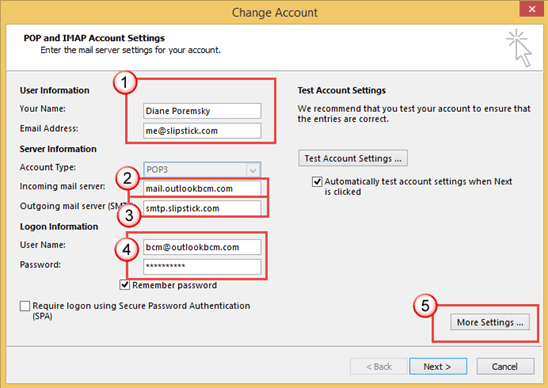The width and height of the screenshot is (548, 388).
Task: Click the POP and IMAP Account Settings heading
Action: click(x=94, y=38)
